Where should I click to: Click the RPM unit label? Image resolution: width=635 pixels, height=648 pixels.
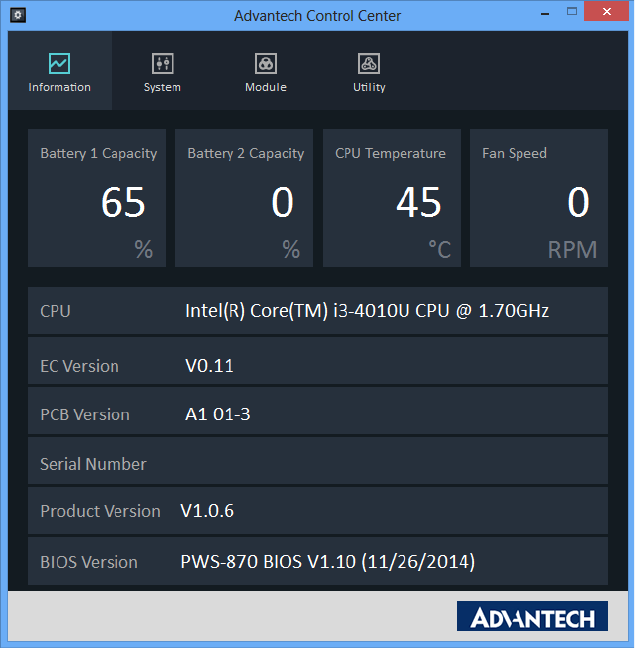click(572, 250)
